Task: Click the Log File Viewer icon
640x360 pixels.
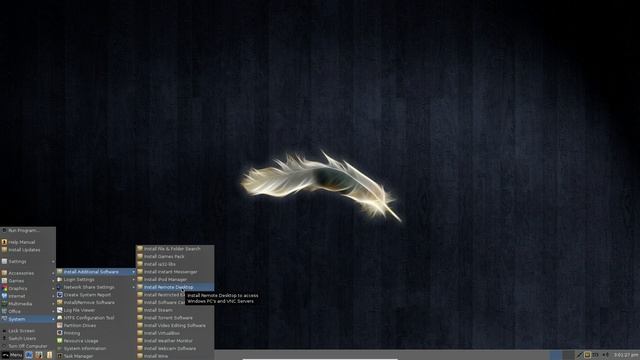Action: [x=60, y=310]
